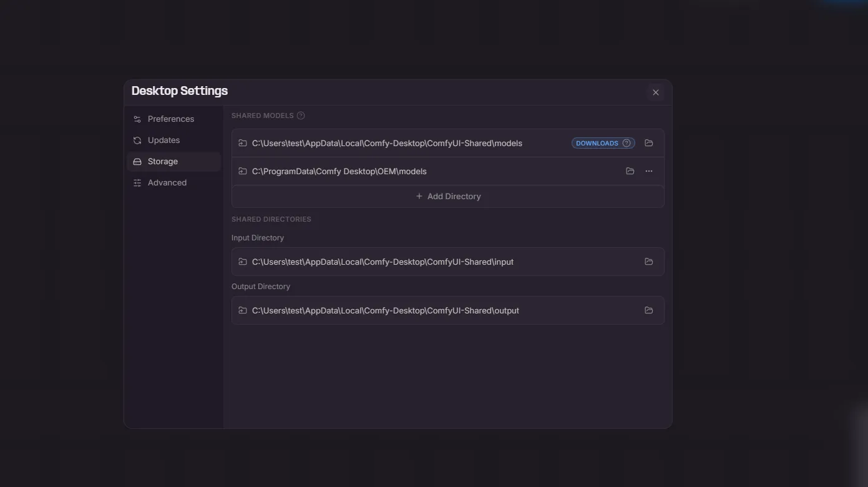Screen dimensions: 868x487
Task: Switch to the Updates section
Action: point(173,140)
